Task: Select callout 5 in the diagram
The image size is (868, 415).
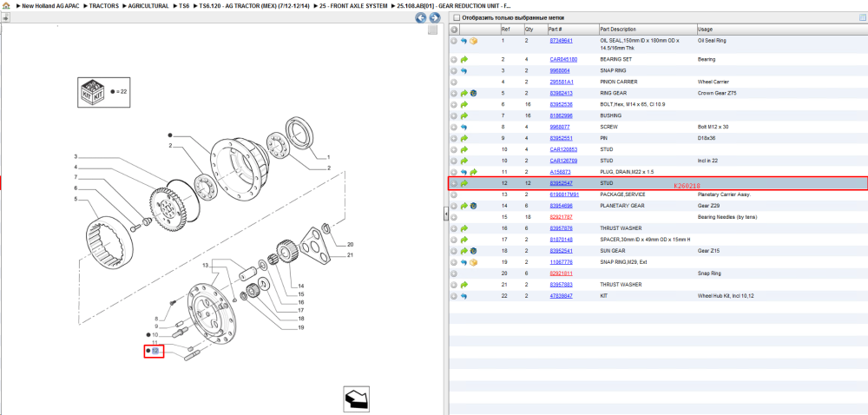Action: (x=76, y=199)
